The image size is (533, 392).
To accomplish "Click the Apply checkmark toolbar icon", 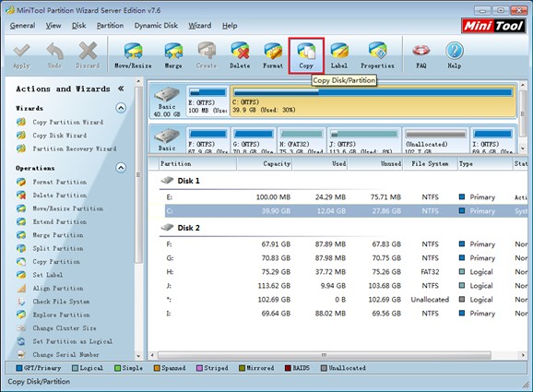I will [x=21, y=52].
